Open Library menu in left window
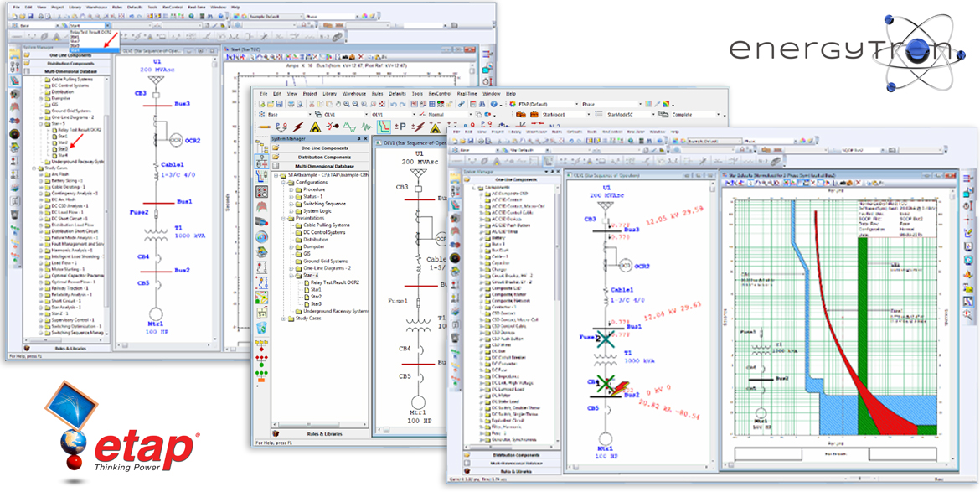The image size is (980, 492). pyautogui.click(x=76, y=6)
